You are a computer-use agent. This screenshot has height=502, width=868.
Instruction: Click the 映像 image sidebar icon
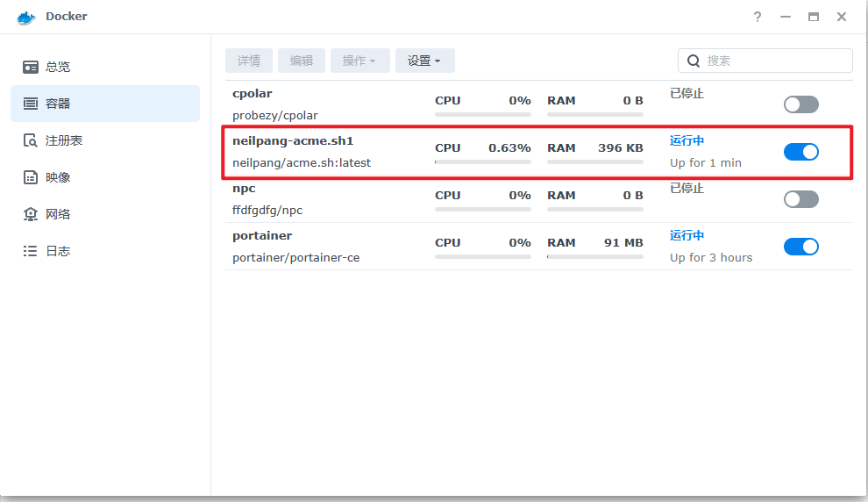click(31, 177)
